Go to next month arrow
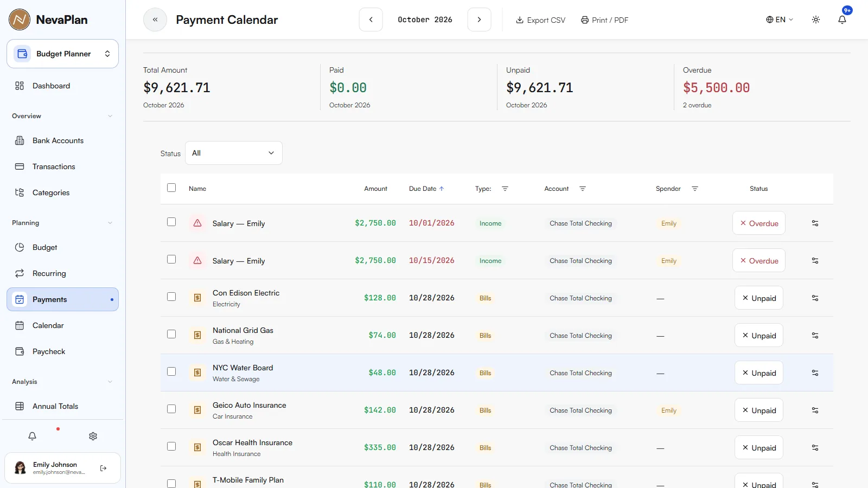 479,20
